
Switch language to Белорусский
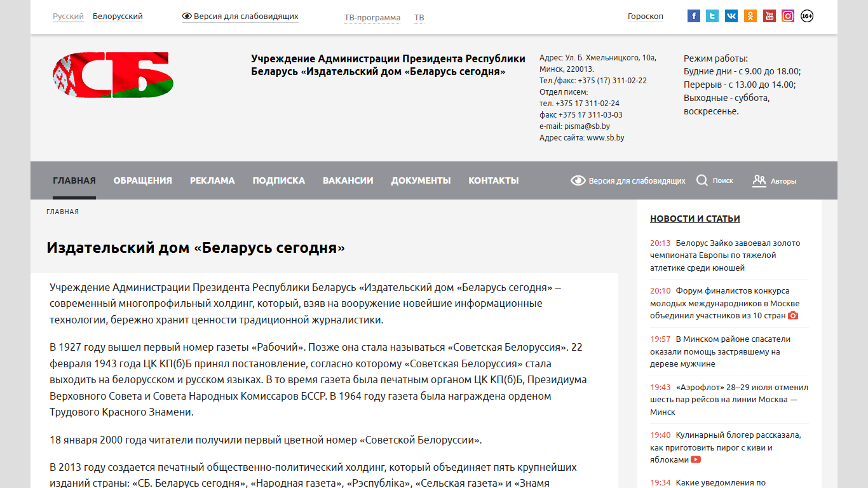(118, 17)
